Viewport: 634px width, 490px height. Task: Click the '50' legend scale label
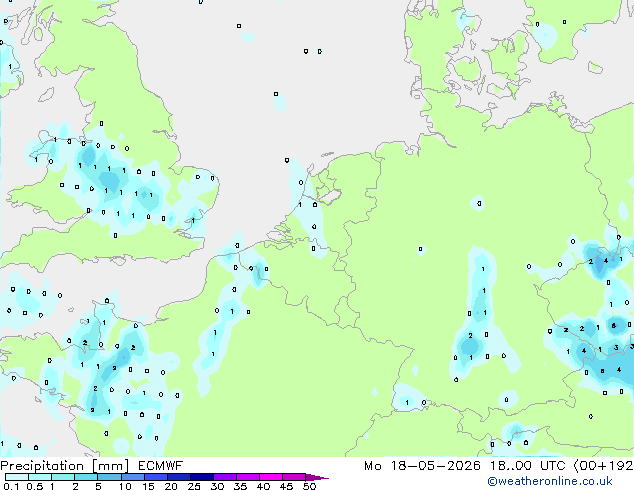(310, 486)
